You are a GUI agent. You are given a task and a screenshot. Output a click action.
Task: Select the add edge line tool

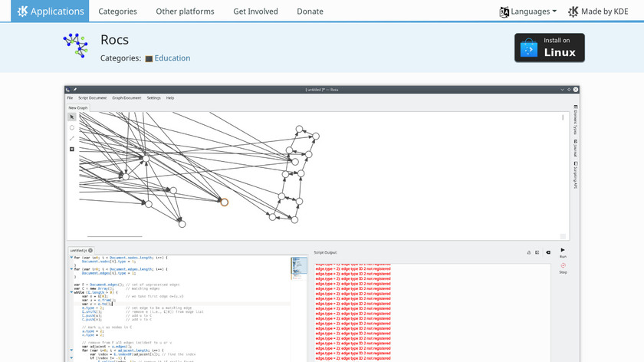[72, 139]
